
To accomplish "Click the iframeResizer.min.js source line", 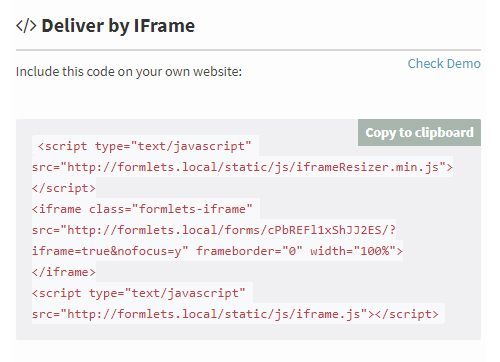I will 242,167.
